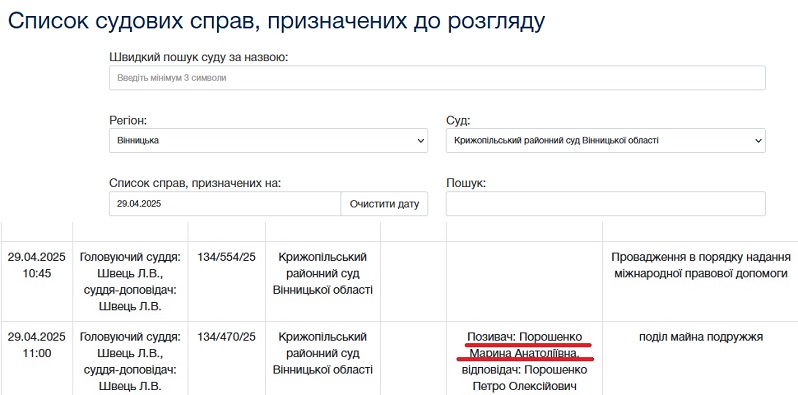Click the quick court search input field
798x395 pixels.
(437, 78)
